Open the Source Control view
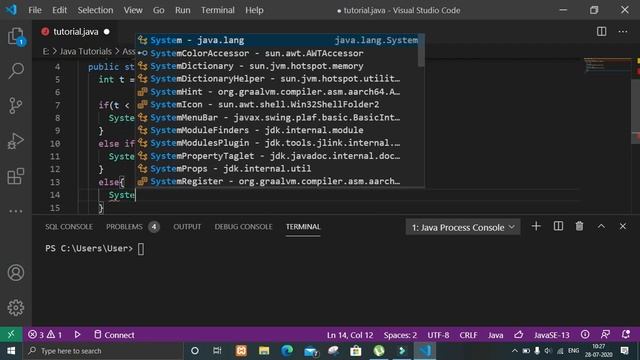The image size is (640, 360). click(x=16, y=106)
